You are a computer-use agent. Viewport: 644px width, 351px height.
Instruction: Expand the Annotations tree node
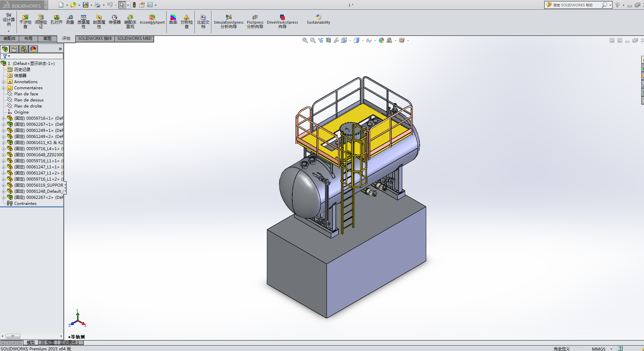click(3, 82)
